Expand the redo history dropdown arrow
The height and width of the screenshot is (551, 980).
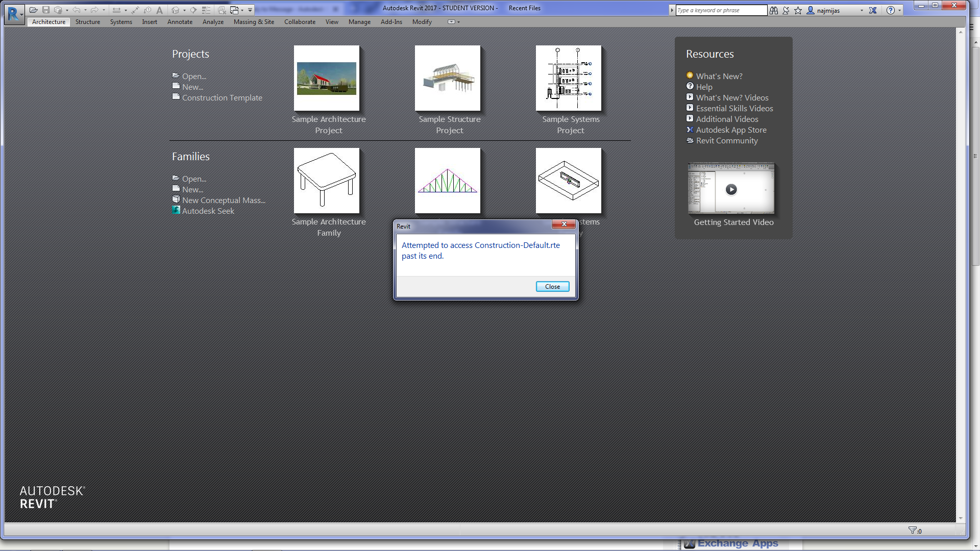pos(104,10)
